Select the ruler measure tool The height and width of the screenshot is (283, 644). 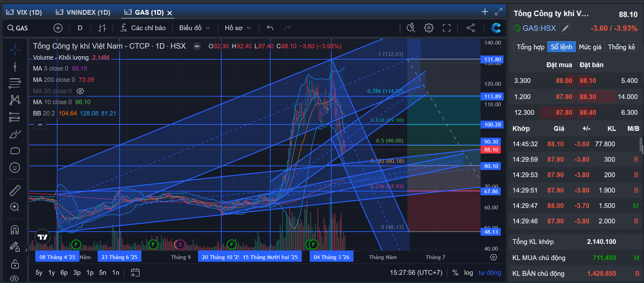(x=15, y=190)
